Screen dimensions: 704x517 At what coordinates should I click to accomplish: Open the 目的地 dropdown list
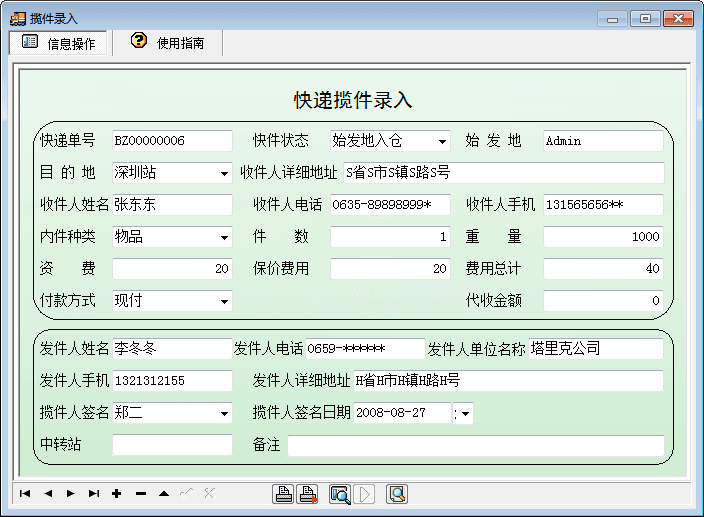coord(224,174)
